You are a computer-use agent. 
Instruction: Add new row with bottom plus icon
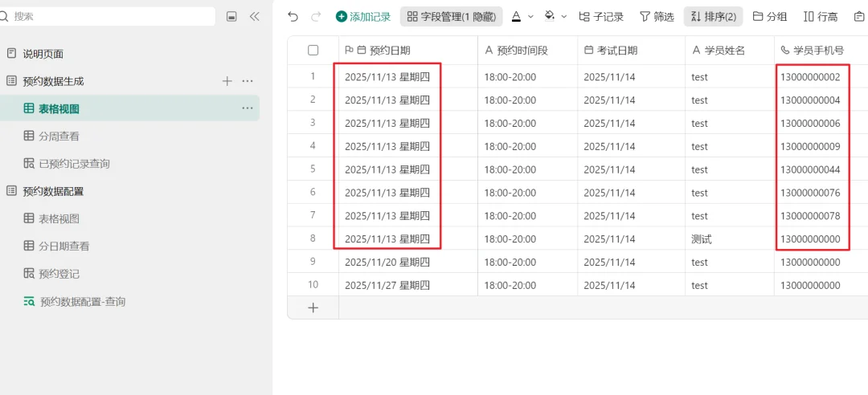tap(313, 307)
